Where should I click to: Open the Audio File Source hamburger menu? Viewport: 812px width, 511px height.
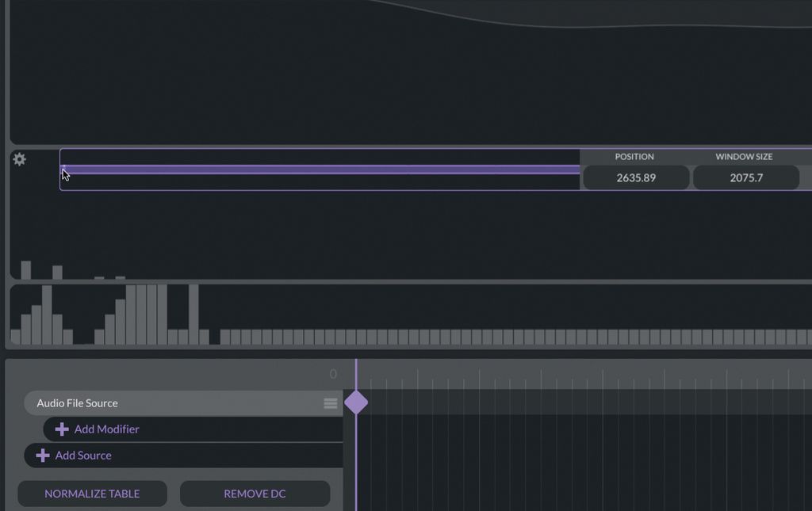coord(330,402)
